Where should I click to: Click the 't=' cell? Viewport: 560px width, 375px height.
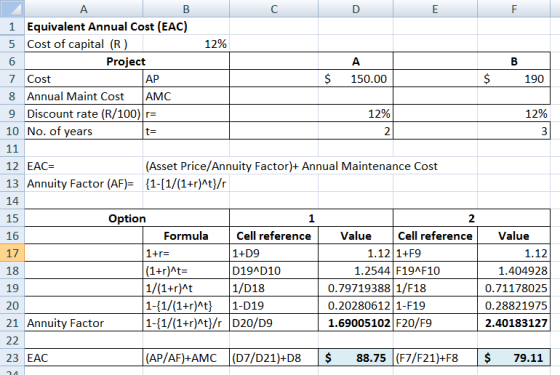coord(186,131)
